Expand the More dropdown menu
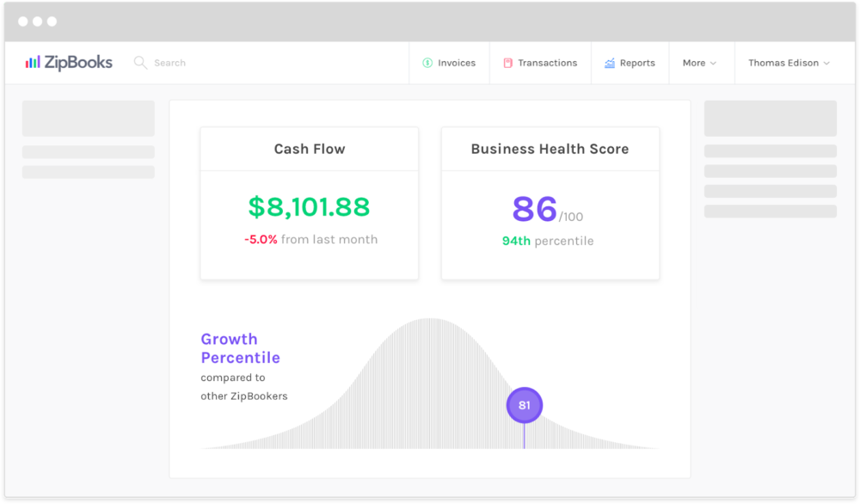The image size is (860, 504). 699,63
